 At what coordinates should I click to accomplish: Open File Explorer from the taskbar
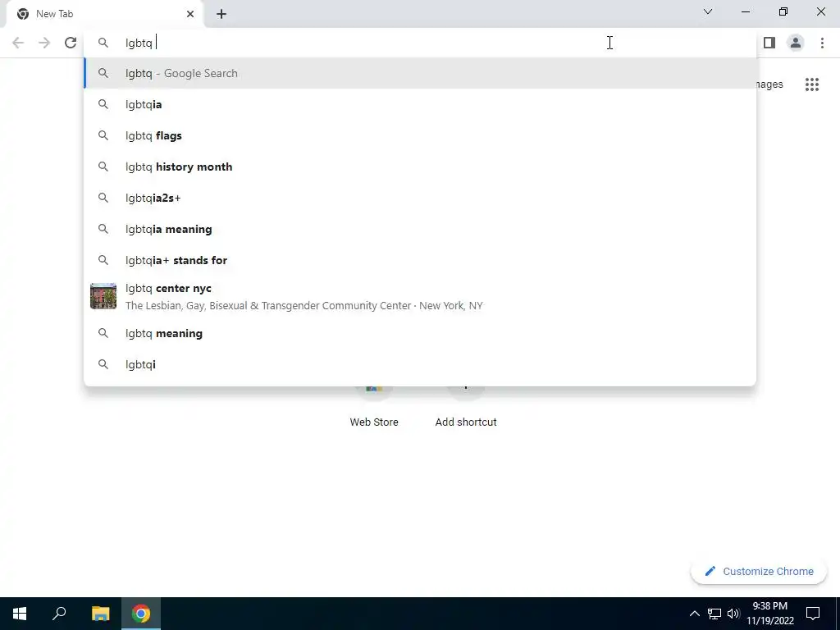click(x=100, y=614)
